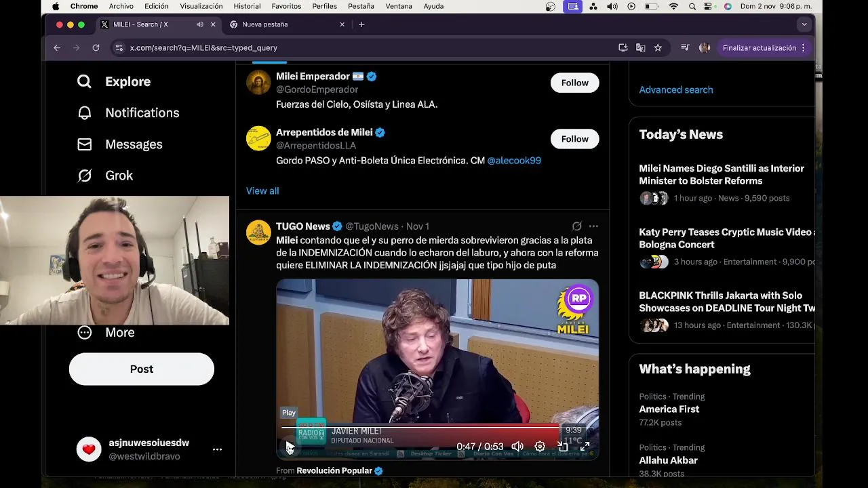Go back with the browser back arrow

pos(57,48)
